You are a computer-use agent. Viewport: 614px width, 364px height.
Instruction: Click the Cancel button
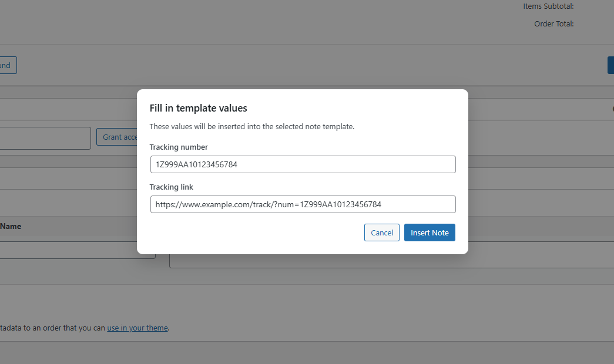coord(381,232)
